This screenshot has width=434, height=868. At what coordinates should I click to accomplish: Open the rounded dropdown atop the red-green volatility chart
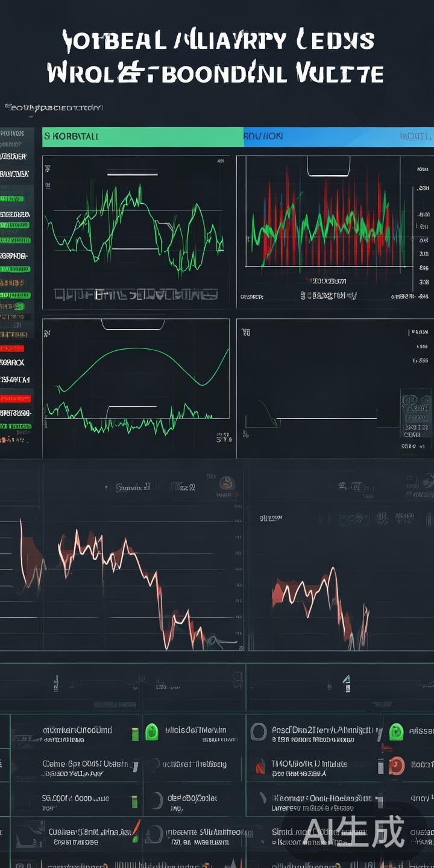click(x=328, y=166)
